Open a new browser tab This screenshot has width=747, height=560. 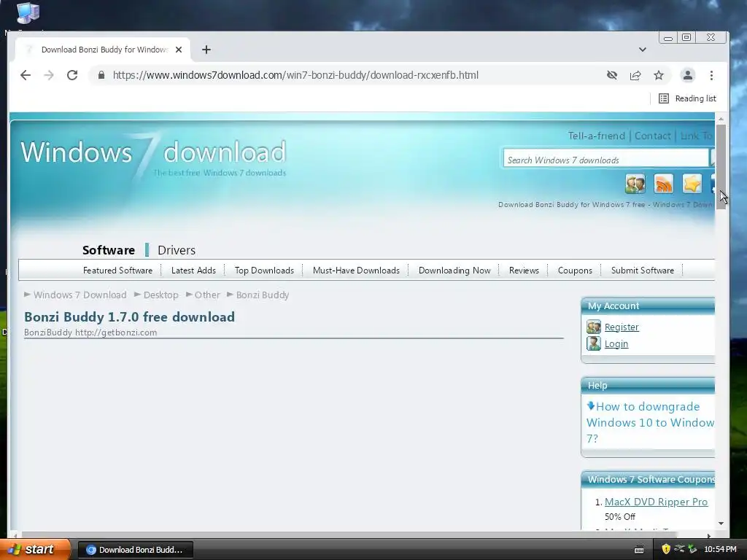coord(206,50)
